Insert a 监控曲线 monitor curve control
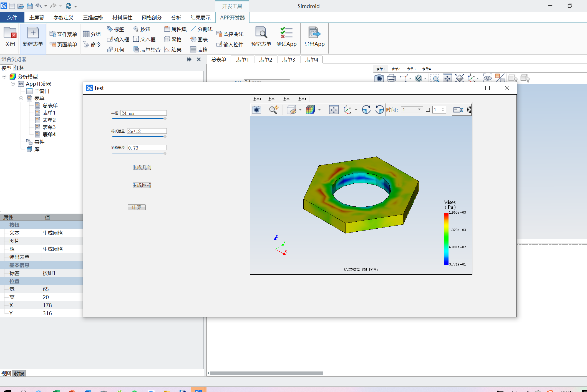 [x=230, y=34]
